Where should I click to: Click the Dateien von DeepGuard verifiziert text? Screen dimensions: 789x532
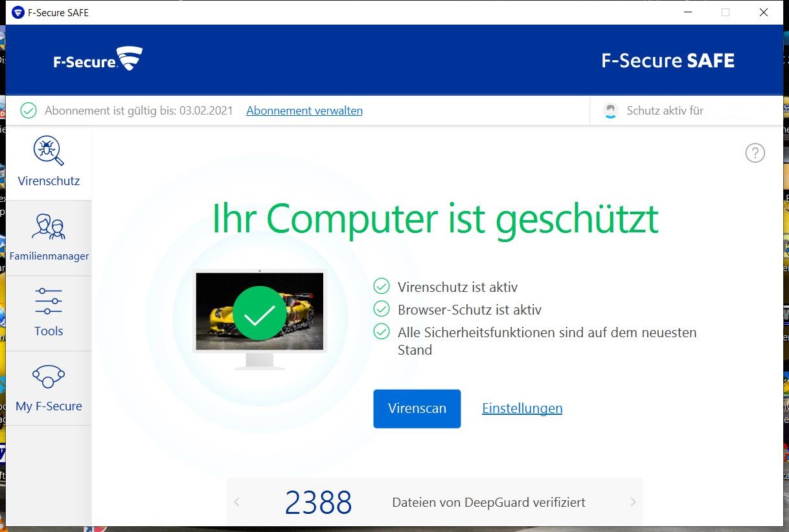pyautogui.click(x=489, y=502)
